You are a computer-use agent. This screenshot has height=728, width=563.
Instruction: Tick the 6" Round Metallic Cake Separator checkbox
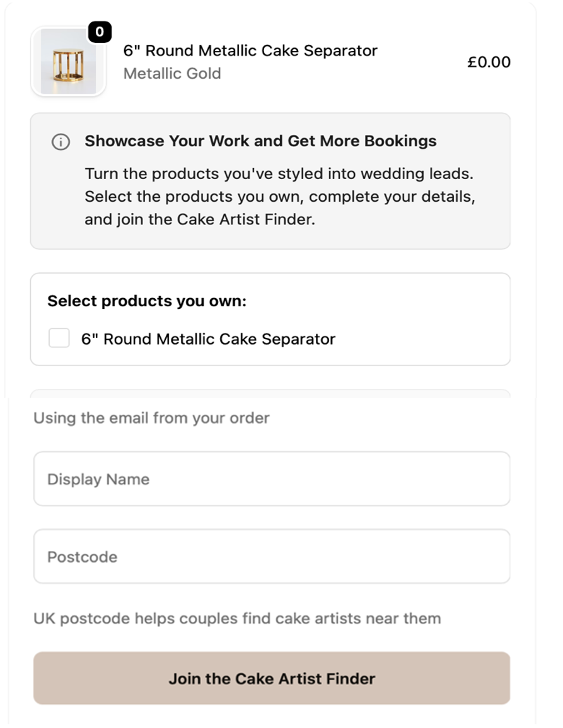(x=59, y=338)
